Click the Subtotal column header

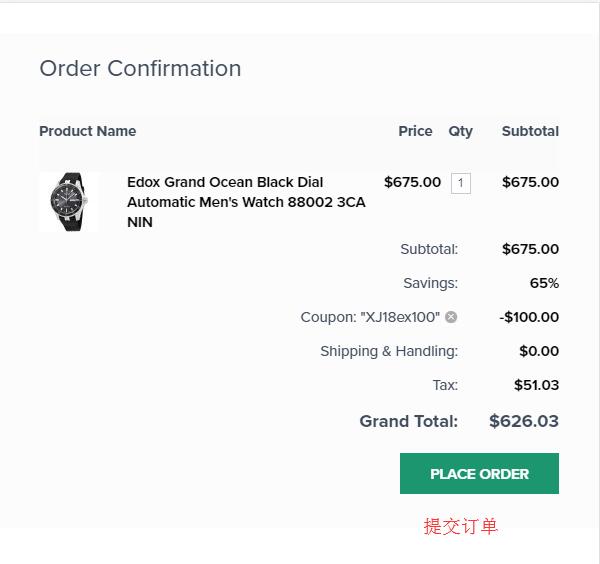[x=530, y=131]
